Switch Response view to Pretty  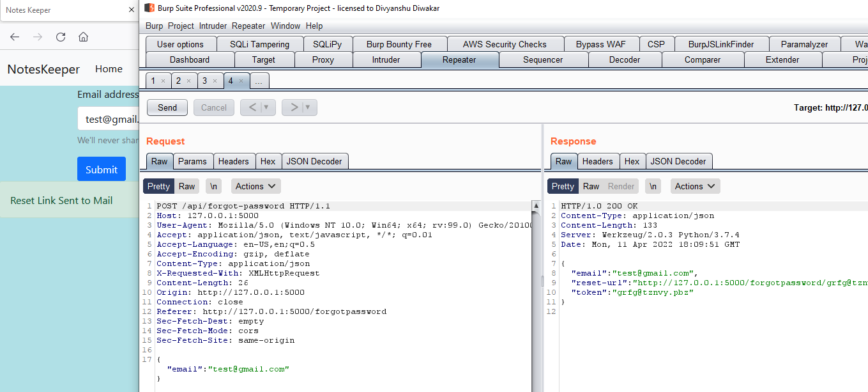click(x=563, y=186)
